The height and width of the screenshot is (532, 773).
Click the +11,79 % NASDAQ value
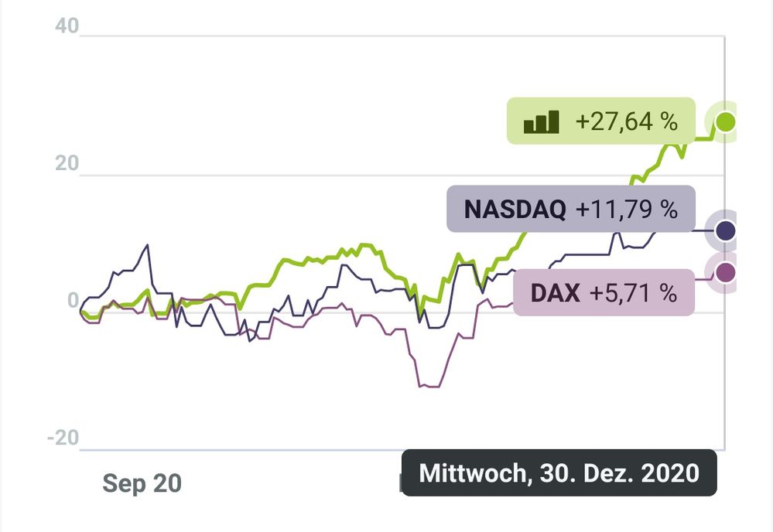point(626,210)
